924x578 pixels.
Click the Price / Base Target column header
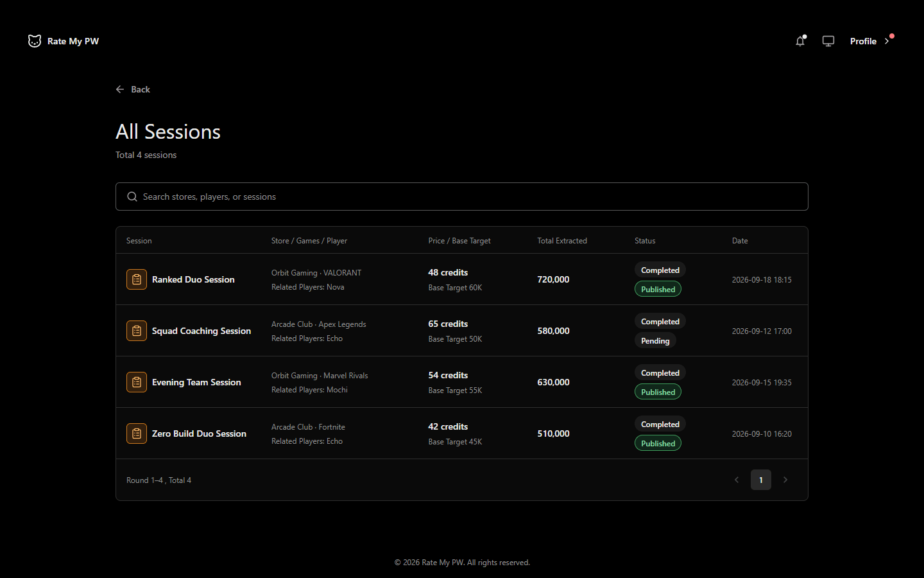pos(459,241)
